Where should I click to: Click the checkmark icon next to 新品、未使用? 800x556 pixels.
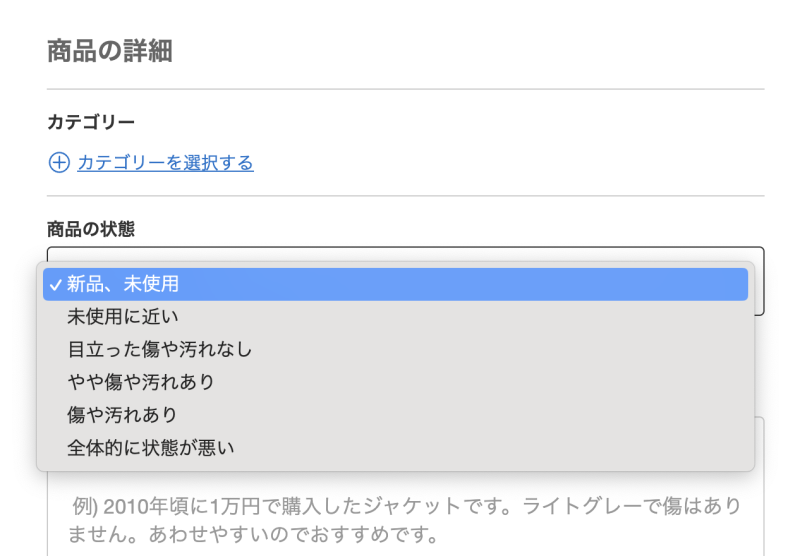[x=56, y=284]
